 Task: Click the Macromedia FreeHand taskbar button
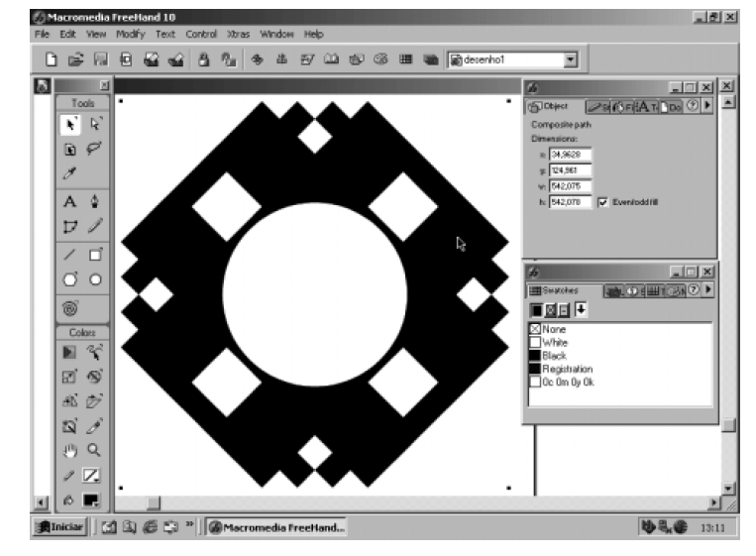click(x=276, y=527)
